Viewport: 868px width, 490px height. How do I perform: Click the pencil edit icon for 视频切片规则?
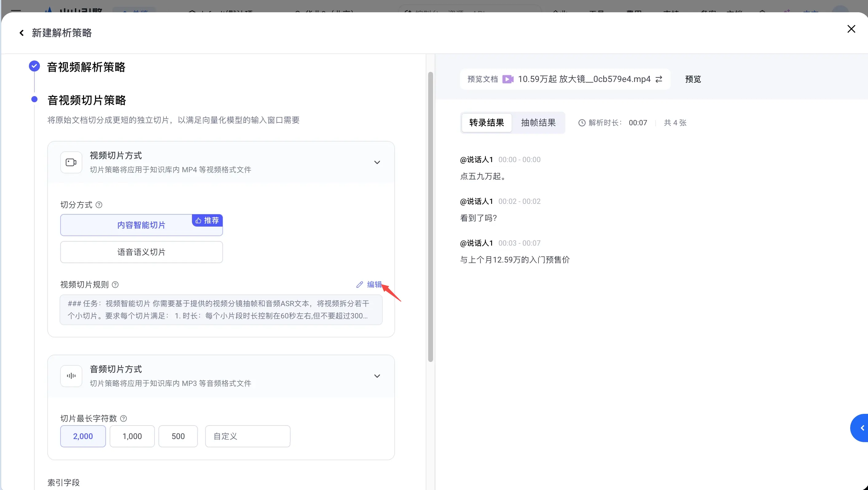(x=360, y=285)
